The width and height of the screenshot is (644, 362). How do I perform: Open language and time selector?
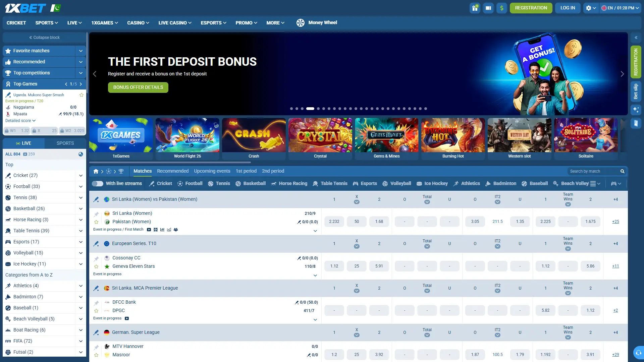click(x=620, y=8)
